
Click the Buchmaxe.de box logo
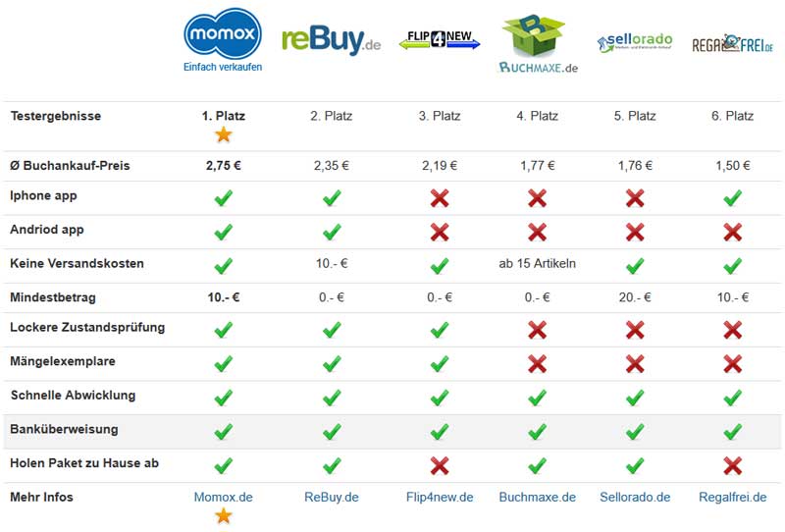click(538, 44)
